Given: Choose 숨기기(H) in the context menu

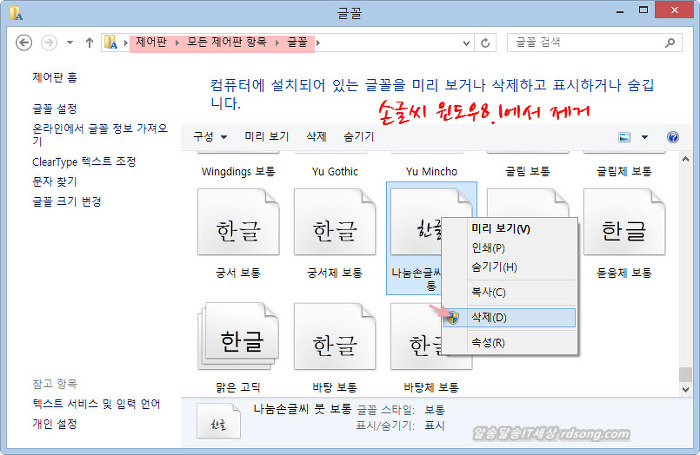Looking at the screenshot, I should pos(494,267).
